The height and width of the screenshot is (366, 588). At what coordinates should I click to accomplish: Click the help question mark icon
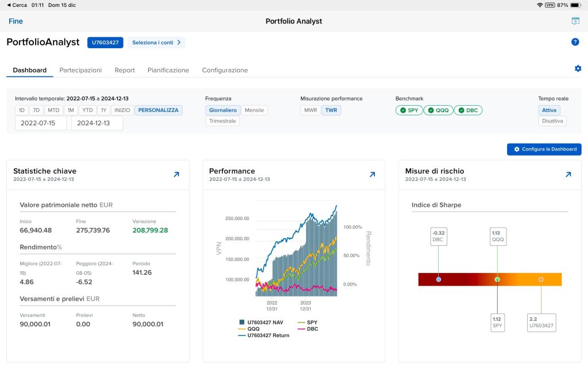click(x=575, y=42)
